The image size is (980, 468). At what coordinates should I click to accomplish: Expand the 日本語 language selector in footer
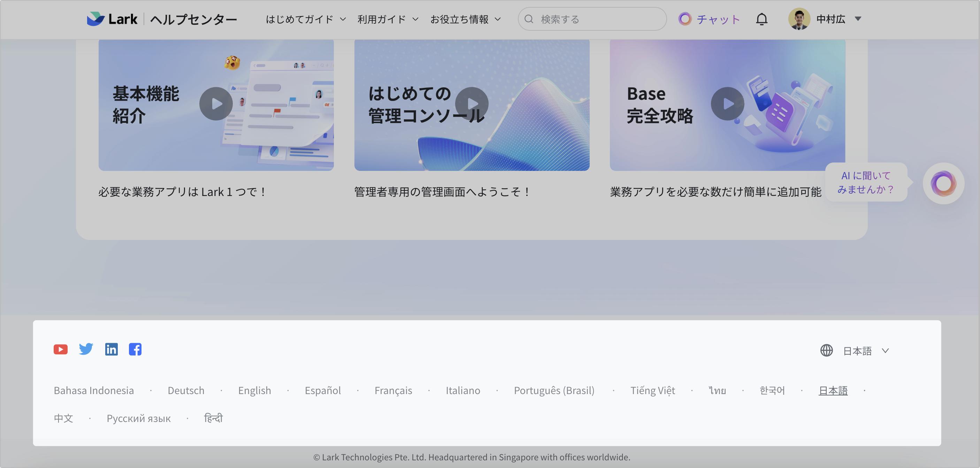click(x=866, y=351)
